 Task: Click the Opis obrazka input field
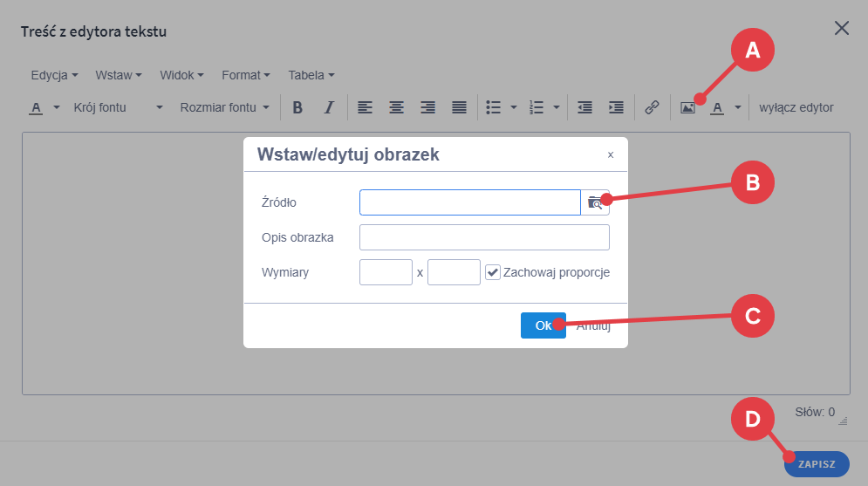coord(484,237)
